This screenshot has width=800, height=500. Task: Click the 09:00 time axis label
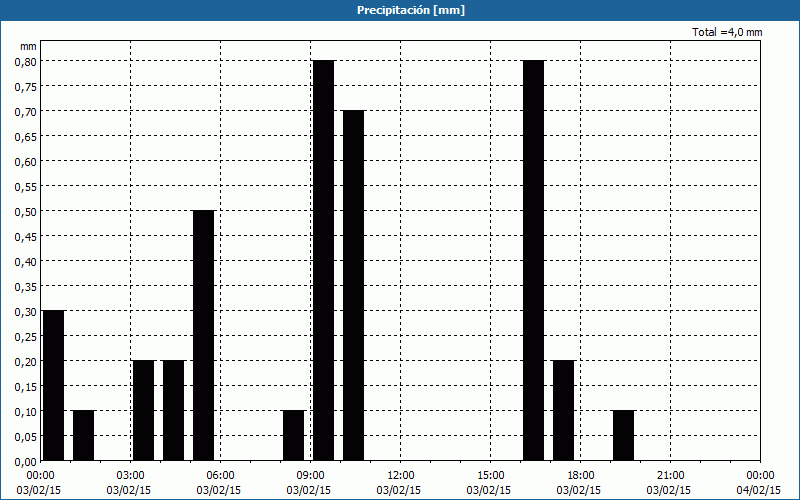click(x=310, y=476)
